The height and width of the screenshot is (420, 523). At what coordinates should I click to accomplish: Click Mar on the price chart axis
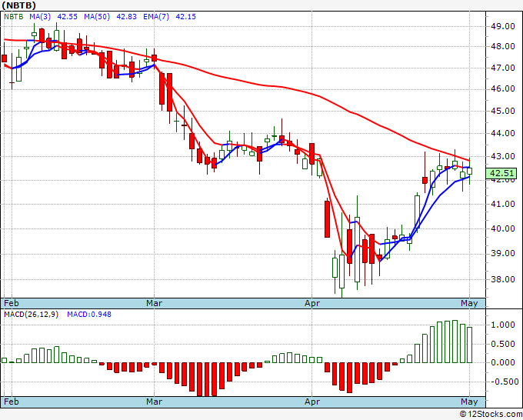coord(154,303)
